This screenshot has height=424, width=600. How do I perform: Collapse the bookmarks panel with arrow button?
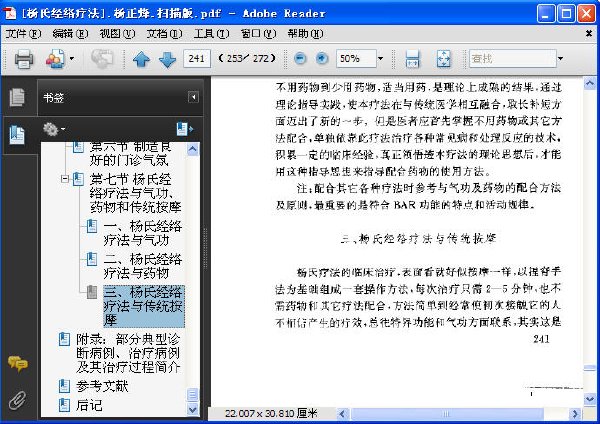(194, 98)
